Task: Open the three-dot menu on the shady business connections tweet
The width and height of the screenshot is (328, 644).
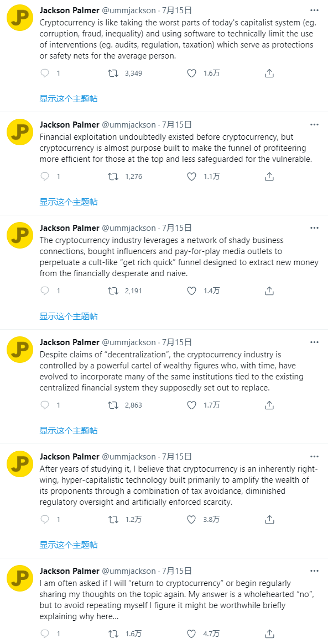Action: (314, 228)
